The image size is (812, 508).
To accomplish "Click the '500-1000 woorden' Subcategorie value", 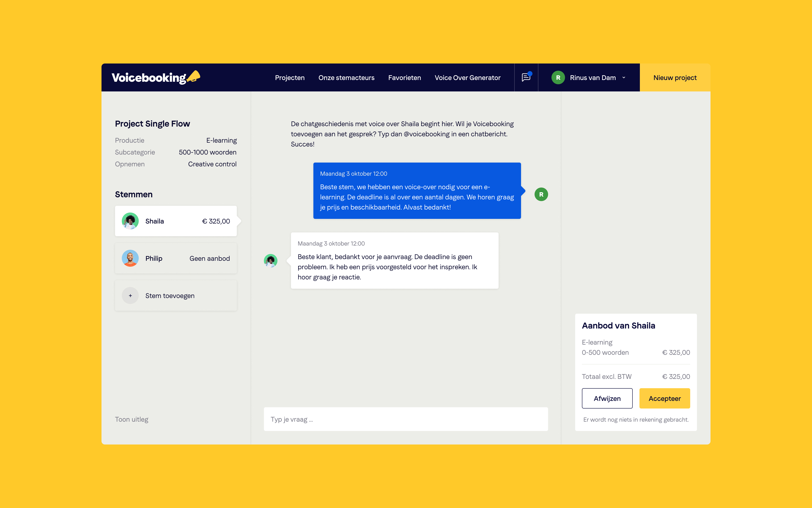I will [x=208, y=152].
